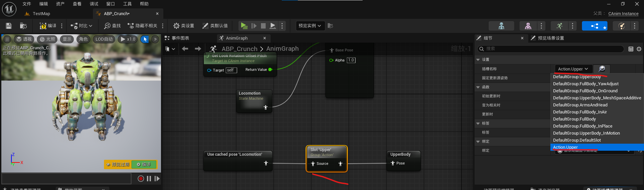Viewport: 644px width, 190px height.
Task: Switch to Animation editor mode icon
Action: (x=559, y=26)
